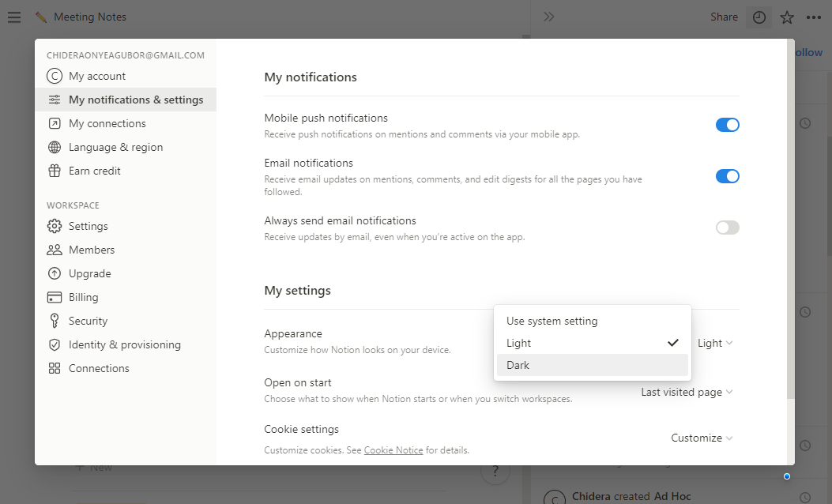The height and width of the screenshot is (504, 832).
Task: Open the three-dot page options menu
Action: click(813, 17)
